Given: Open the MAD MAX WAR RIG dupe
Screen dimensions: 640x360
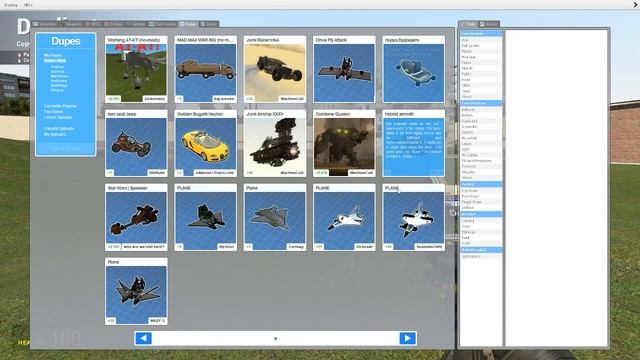Looking at the screenshot, I should [x=206, y=69].
